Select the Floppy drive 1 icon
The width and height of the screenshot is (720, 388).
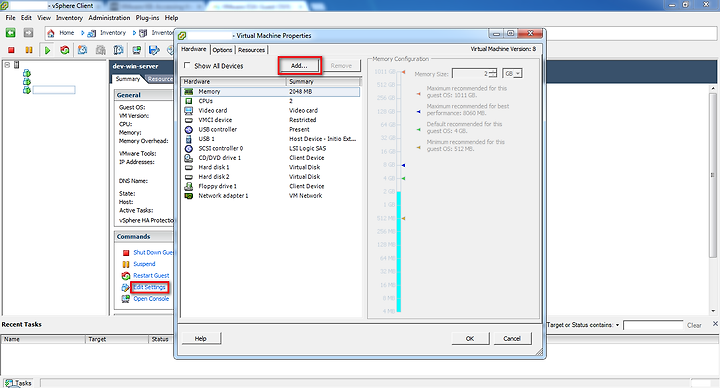coord(188,186)
